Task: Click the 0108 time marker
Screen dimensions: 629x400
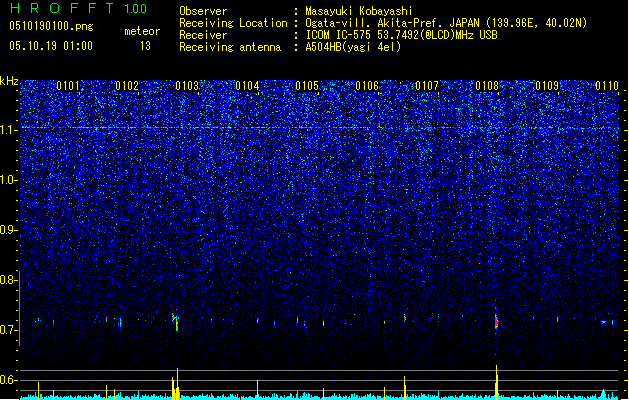Action: click(x=487, y=86)
